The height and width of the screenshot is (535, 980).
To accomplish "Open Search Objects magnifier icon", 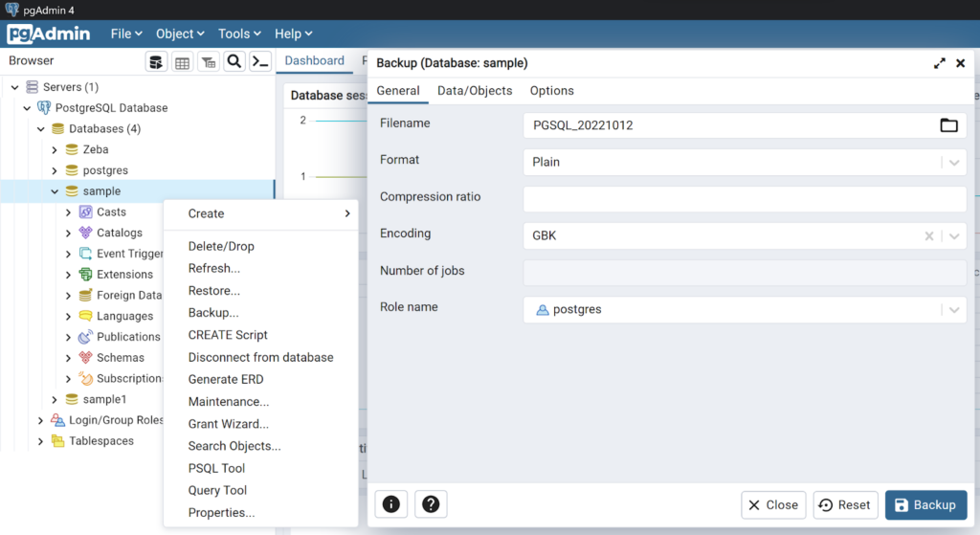I will click(x=234, y=62).
